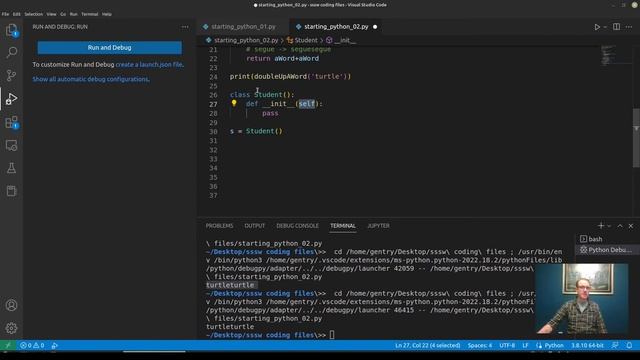Open the Remote Explorer view
The image size is (640, 360).
[x=11, y=145]
